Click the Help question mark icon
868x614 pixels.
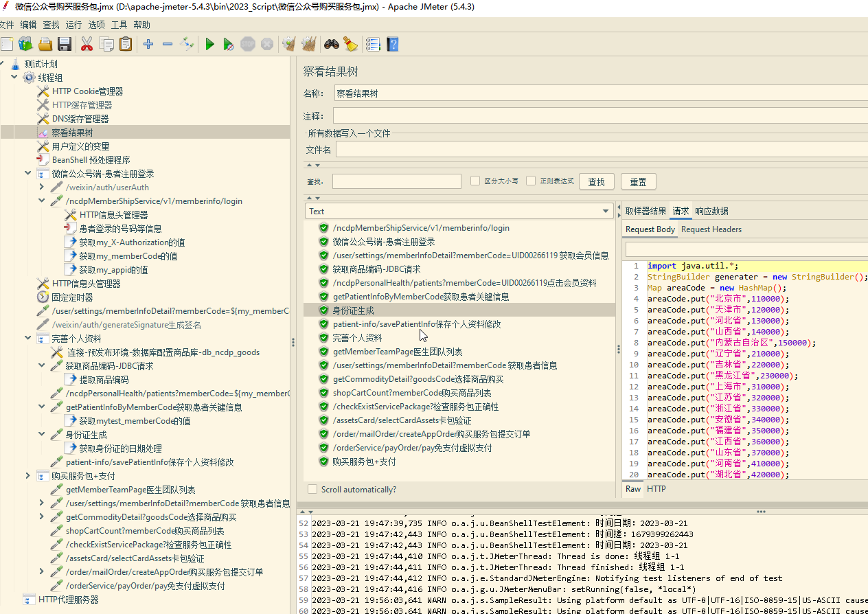coord(393,45)
